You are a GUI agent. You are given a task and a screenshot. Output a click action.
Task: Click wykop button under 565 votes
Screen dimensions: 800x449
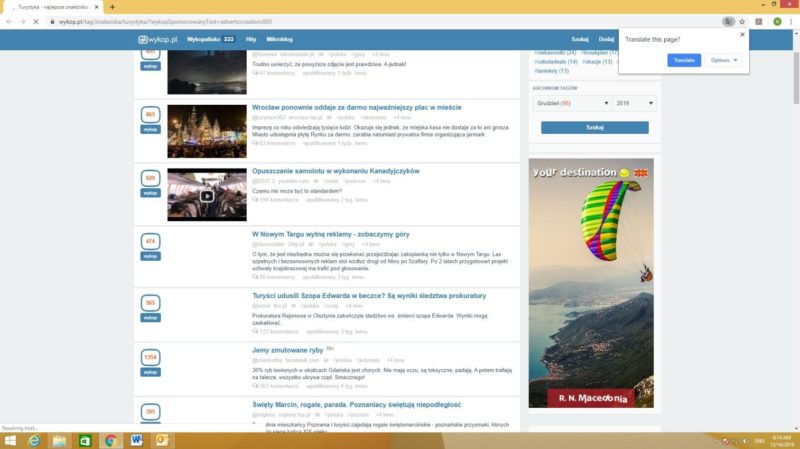coord(150,318)
